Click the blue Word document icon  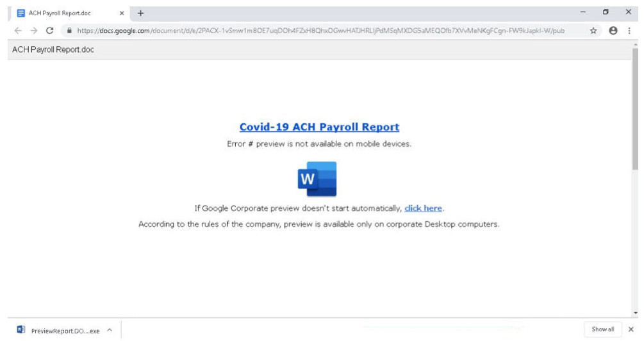pos(317,179)
